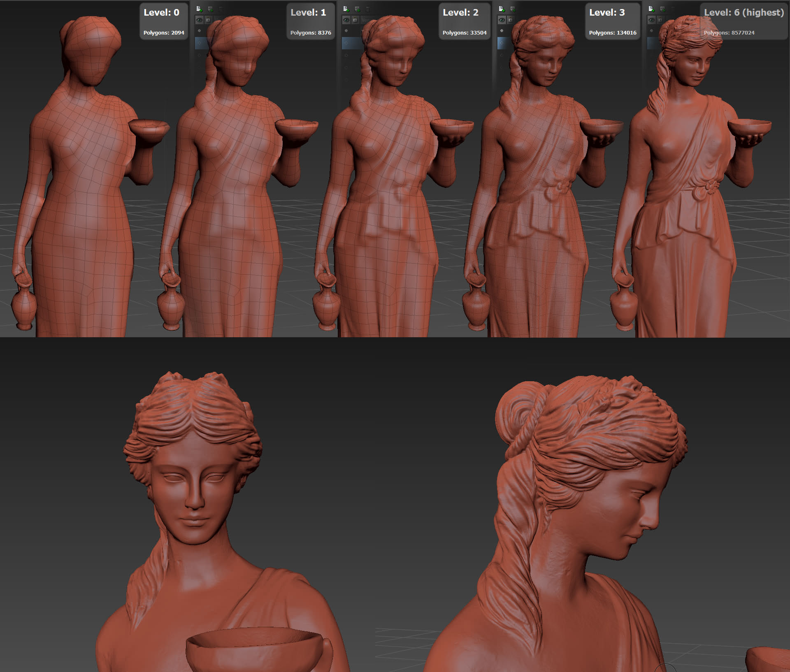
Task: Toggle the lock icon in Level 1 panel
Action: click(x=208, y=20)
